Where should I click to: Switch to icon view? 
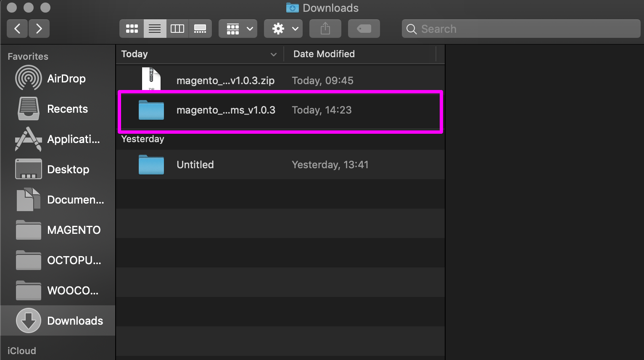pos(132,29)
